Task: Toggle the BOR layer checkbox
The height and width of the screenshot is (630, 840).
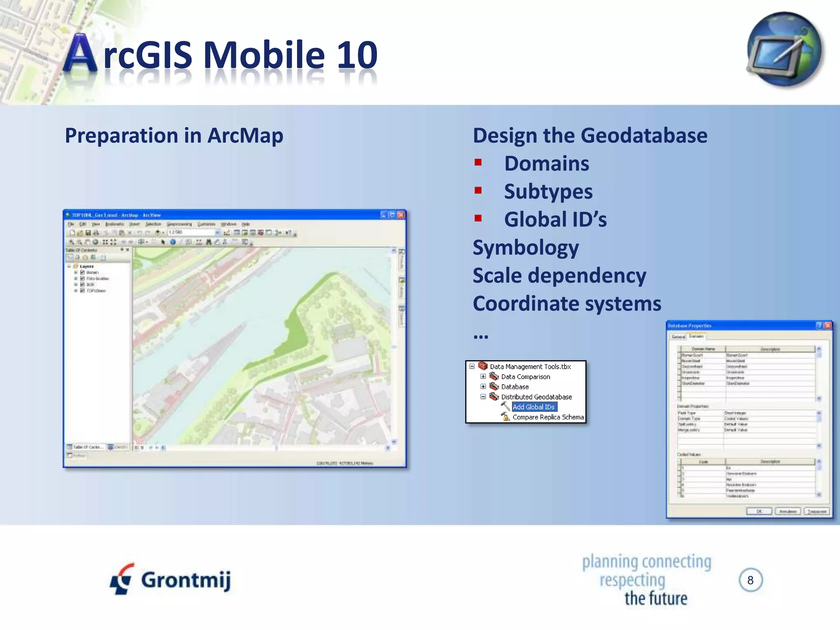Action: [x=82, y=284]
